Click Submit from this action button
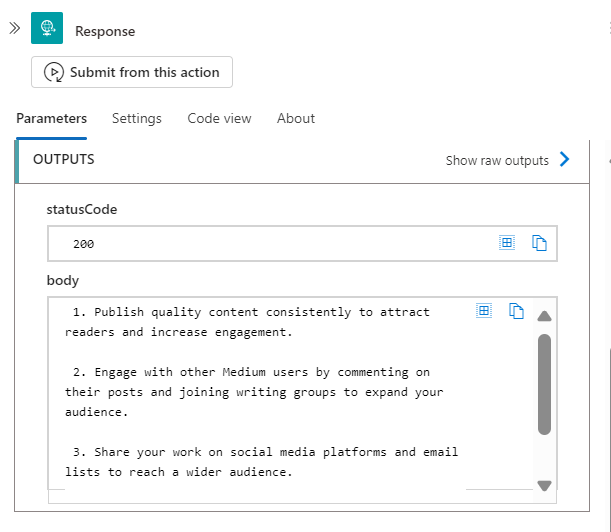The height and width of the screenshot is (532, 611). point(132,72)
